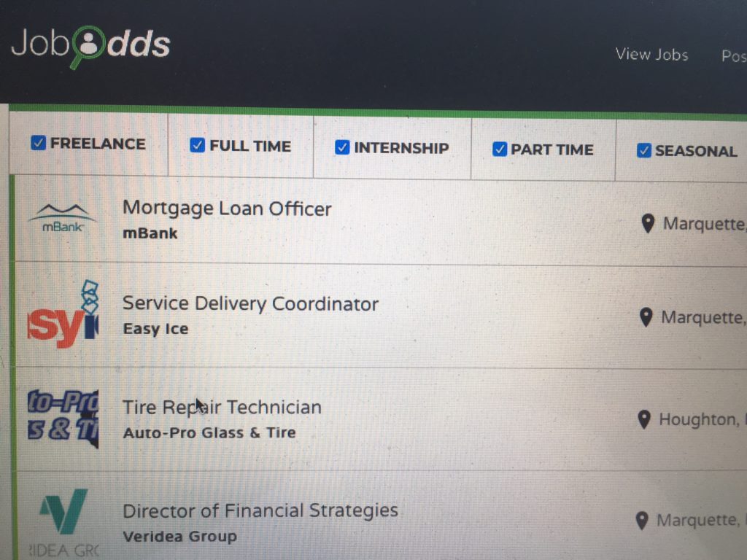This screenshot has width=747, height=560.
Task: Open the Mortgage Loan Officer job listing
Action: pyautogui.click(x=227, y=209)
